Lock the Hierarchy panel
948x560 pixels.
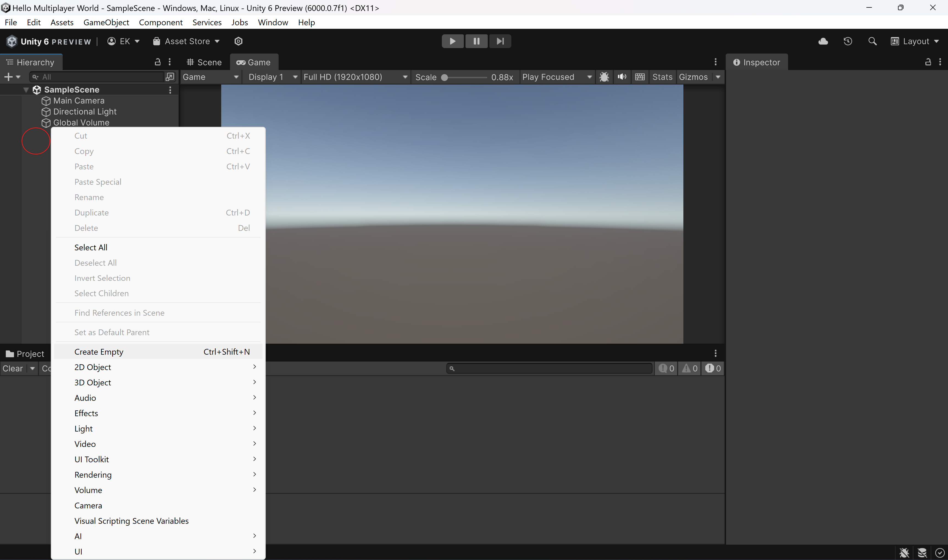(x=158, y=62)
